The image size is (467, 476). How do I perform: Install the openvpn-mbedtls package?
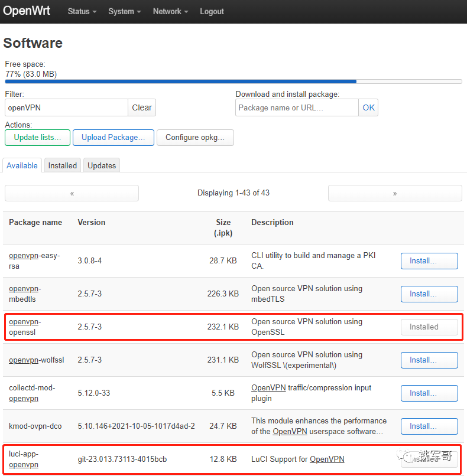(429, 294)
